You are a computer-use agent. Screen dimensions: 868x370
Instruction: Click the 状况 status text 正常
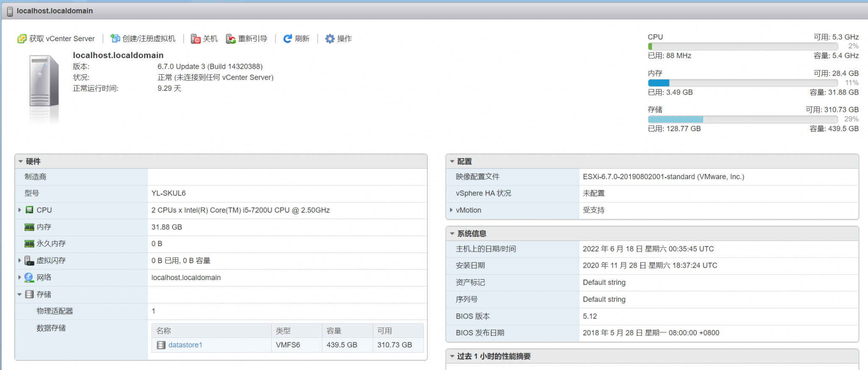coord(216,77)
